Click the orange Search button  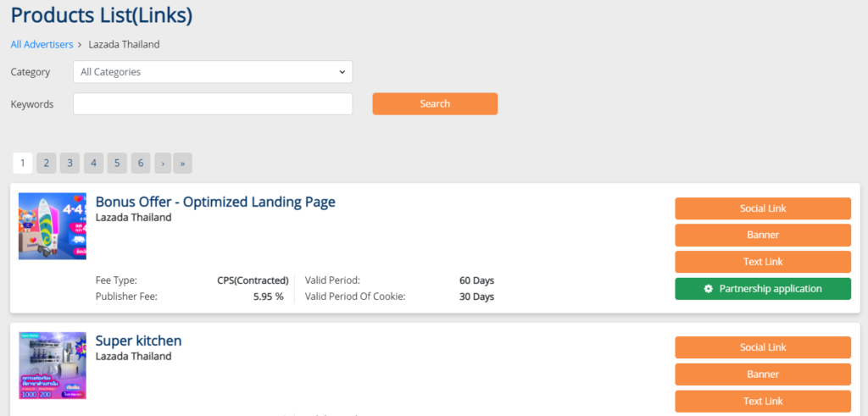coord(435,104)
